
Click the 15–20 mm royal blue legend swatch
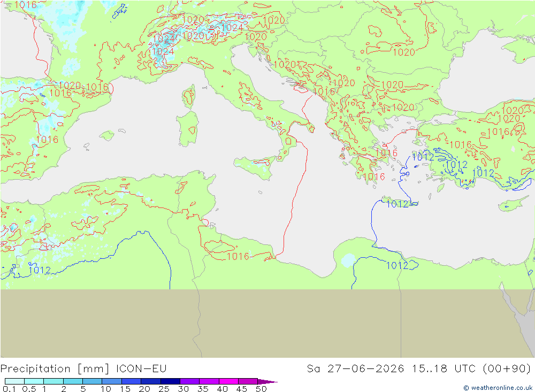click(132, 381)
